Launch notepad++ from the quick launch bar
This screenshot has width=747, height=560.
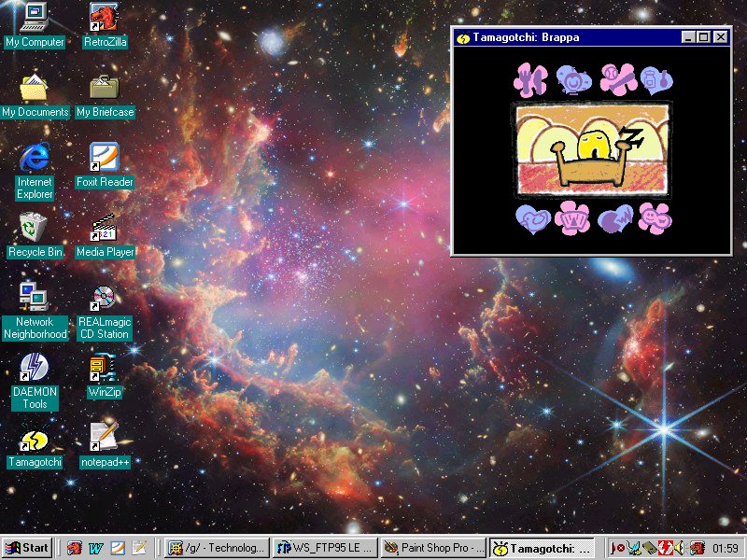tap(139, 548)
